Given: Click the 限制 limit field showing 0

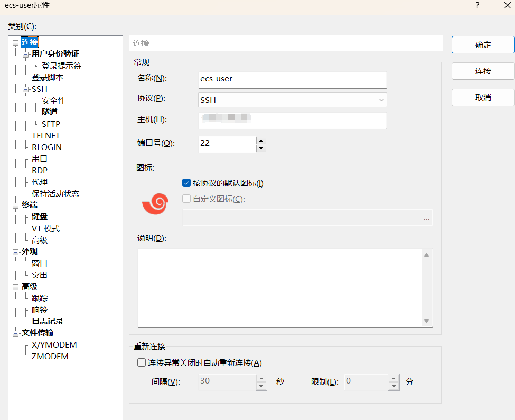Looking at the screenshot, I should (x=366, y=382).
